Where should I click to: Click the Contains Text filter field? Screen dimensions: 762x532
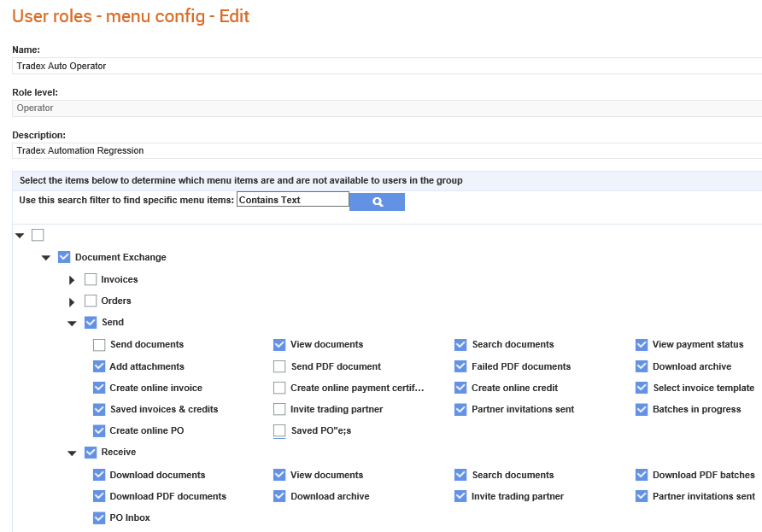[292, 199]
